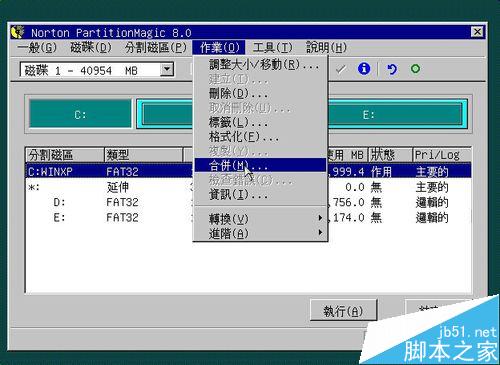Image resolution: width=500 pixels, height=365 pixels.
Task: Click the blue info toolbar icon
Action: pyautogui.click(x=364, y=69)
